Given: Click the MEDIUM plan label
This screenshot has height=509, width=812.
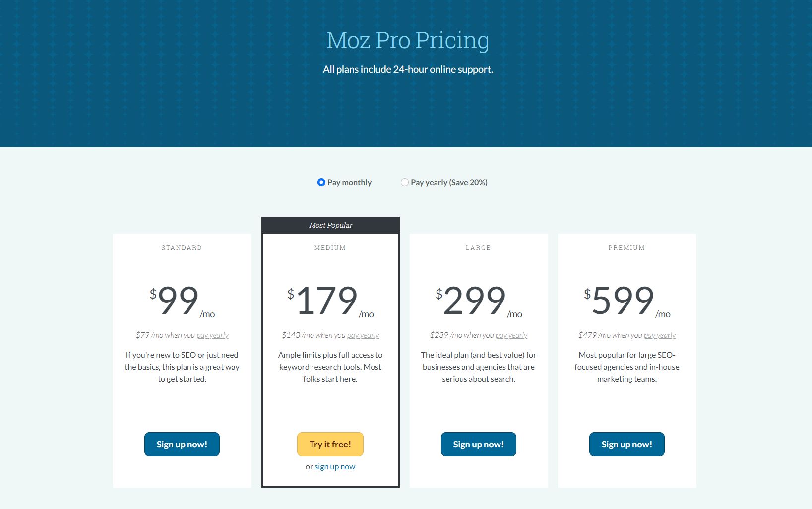Looking at the screenshot, I should [x=330, y=247].
